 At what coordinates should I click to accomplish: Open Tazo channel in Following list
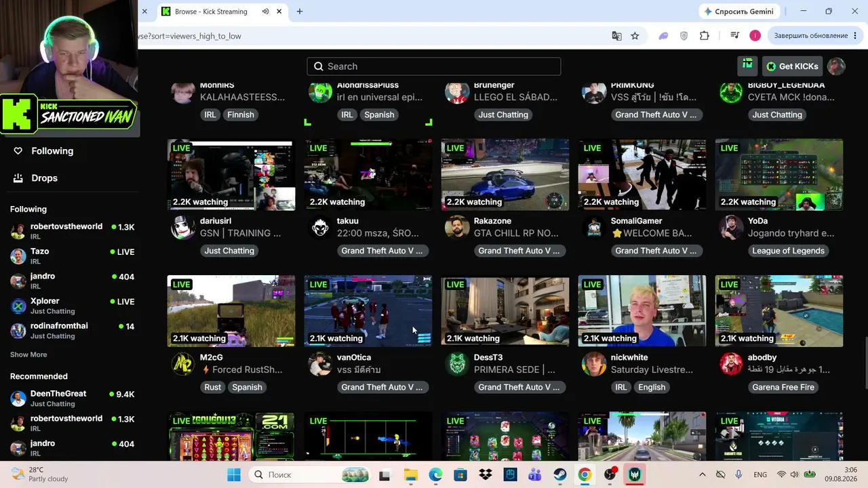72,256
